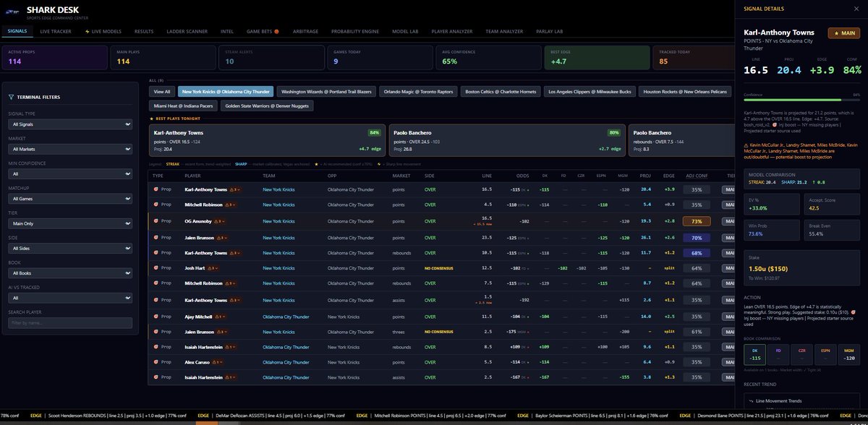Select the ESPN book in Book Comparison
The height and width of the screenshot is (425, 868).
[x=825, y=353]
